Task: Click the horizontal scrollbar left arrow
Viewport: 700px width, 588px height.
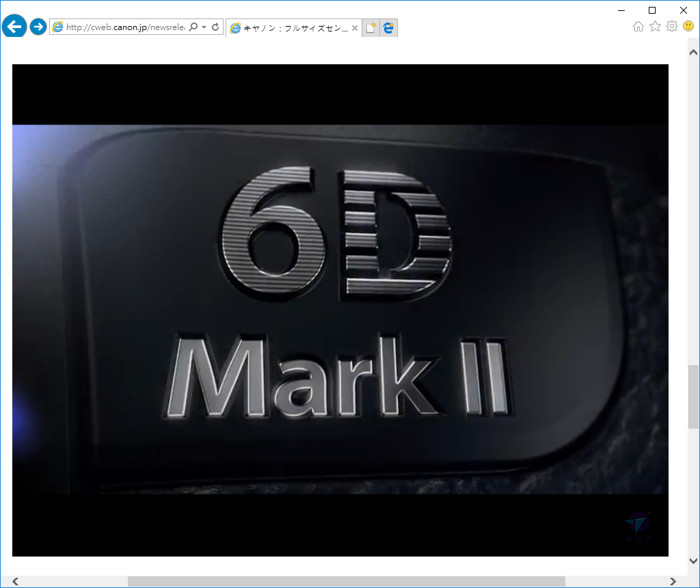Action: click(16, 581)
